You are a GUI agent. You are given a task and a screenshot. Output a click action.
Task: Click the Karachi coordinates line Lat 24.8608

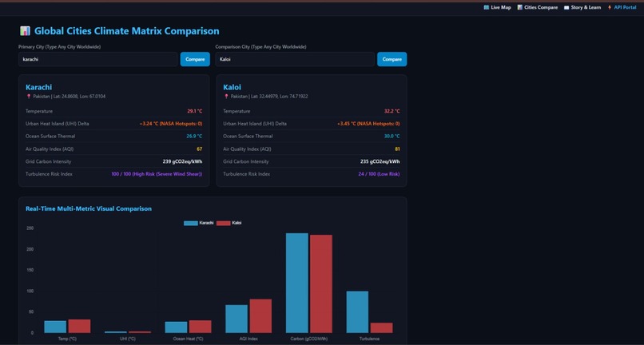tap(69, 97)
